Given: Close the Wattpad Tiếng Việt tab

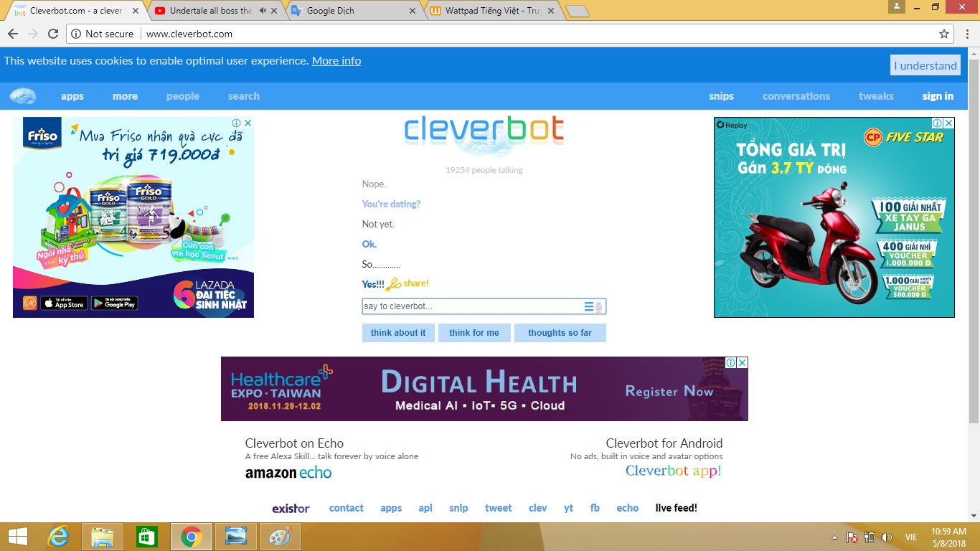Looking at the screenshot, I should (x=551, y=11).
